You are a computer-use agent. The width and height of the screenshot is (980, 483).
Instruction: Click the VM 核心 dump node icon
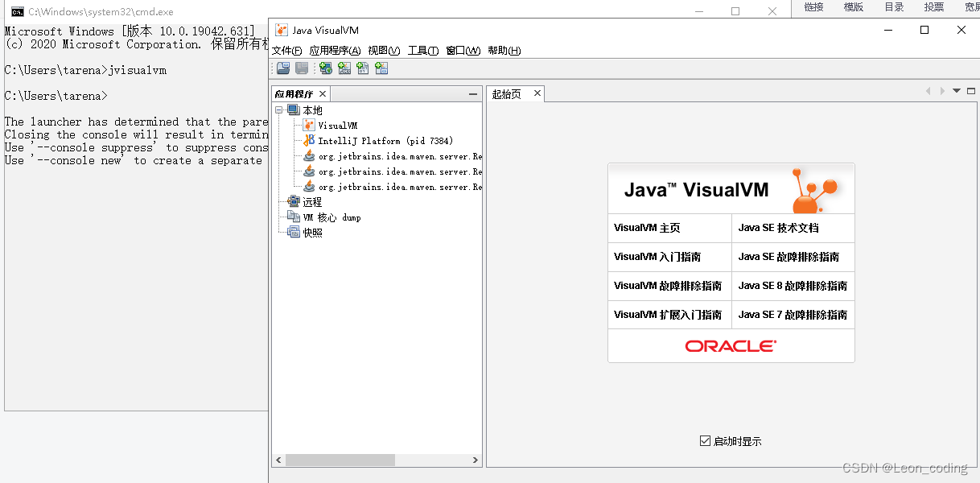294,217
